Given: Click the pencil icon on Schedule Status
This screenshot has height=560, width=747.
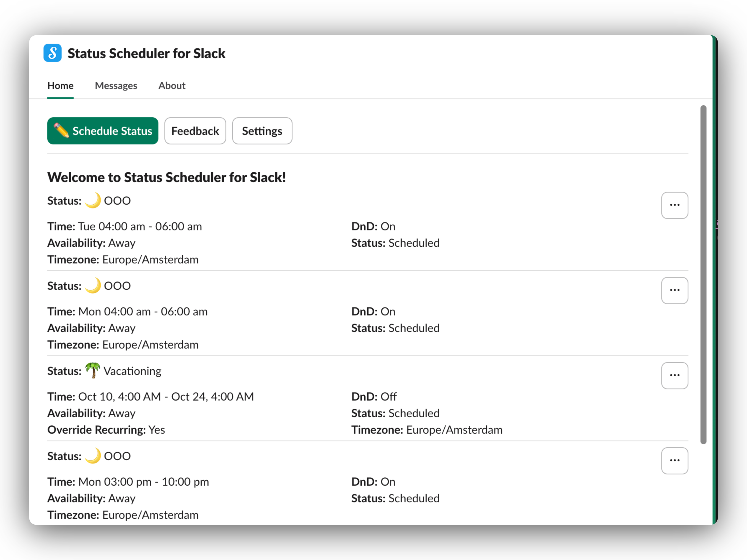Looking at the screenshot, I should 62,131.
